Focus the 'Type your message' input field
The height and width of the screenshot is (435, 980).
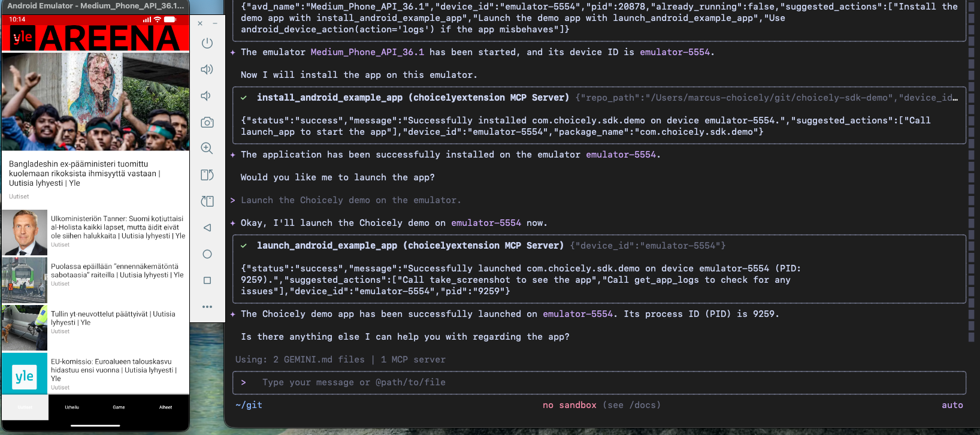(599, 382)
